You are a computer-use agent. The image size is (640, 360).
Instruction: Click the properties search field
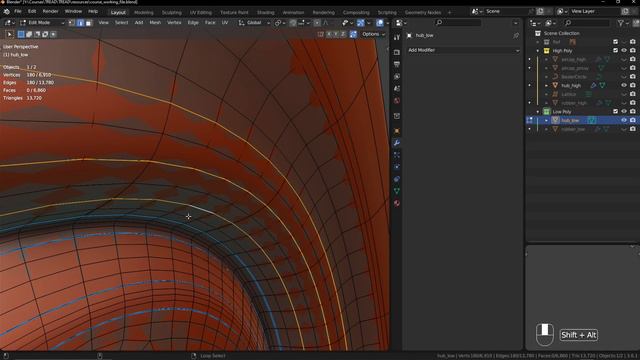coord(458,23)
